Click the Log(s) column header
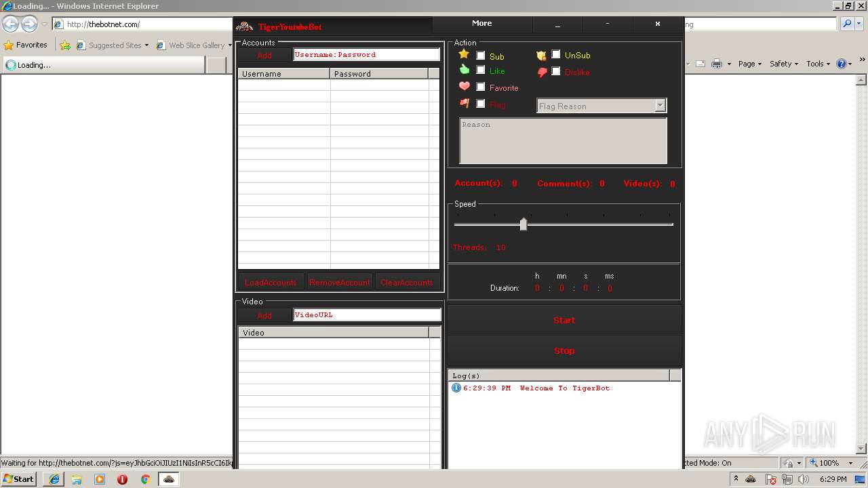This screenshot has width=868, height=488. (x=558, y=375)
